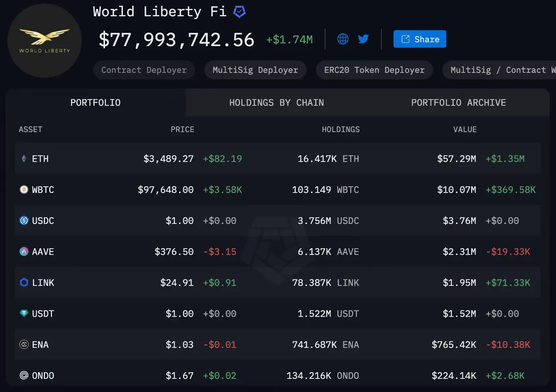Image resolution: width=556 pixels, height=392 pixels.
Task: Click the ETH value $57.29M
Action: (x=457, y=159)
